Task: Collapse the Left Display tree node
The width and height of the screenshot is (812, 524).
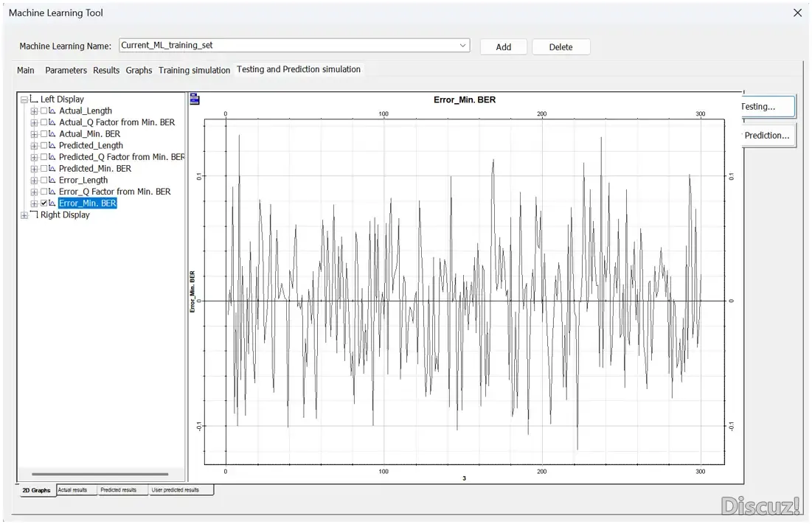Action: click(24, 99)
